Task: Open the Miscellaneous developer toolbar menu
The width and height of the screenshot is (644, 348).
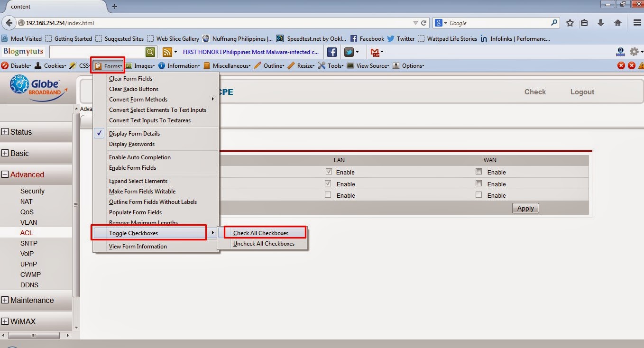Action: pyautogui.click(x=227, y=66)
